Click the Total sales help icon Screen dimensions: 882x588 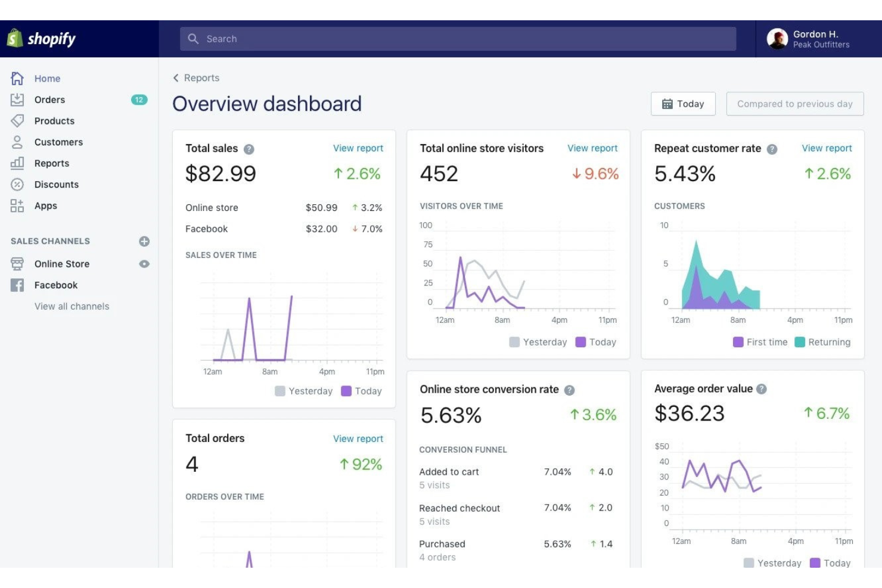pyautogui.click(x=249, y=149)
